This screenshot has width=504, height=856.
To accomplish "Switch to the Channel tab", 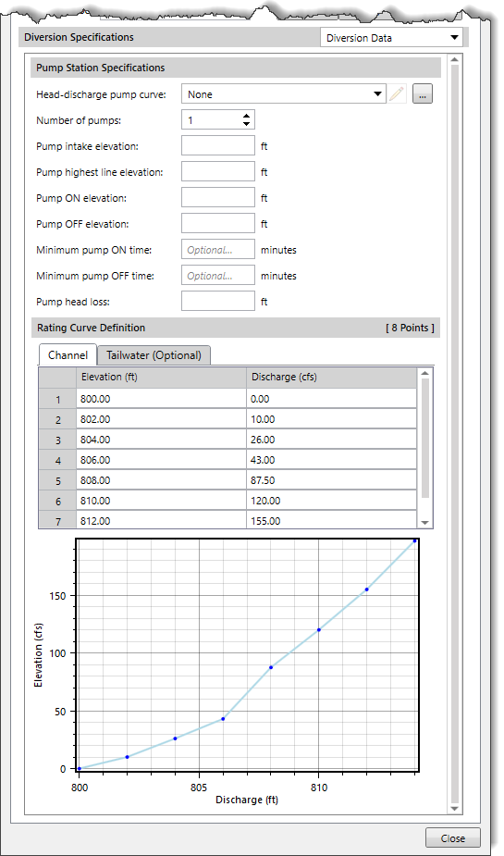I will (68, 354).
